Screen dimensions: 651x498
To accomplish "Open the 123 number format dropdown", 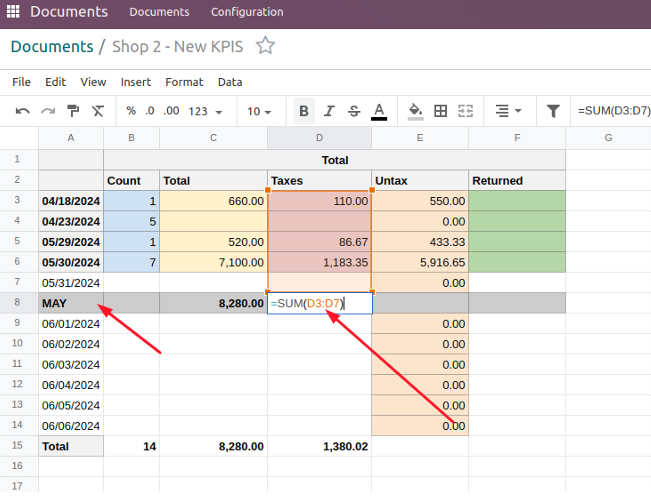I will pyautogui.click(x=205, y=111).
